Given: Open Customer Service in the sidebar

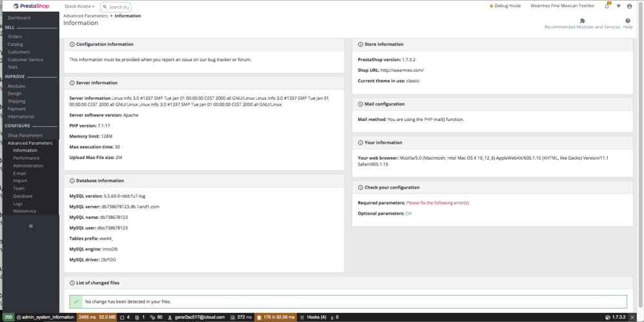Looking at the screenshot, I should pyautogui.click(x=26, y=59).
